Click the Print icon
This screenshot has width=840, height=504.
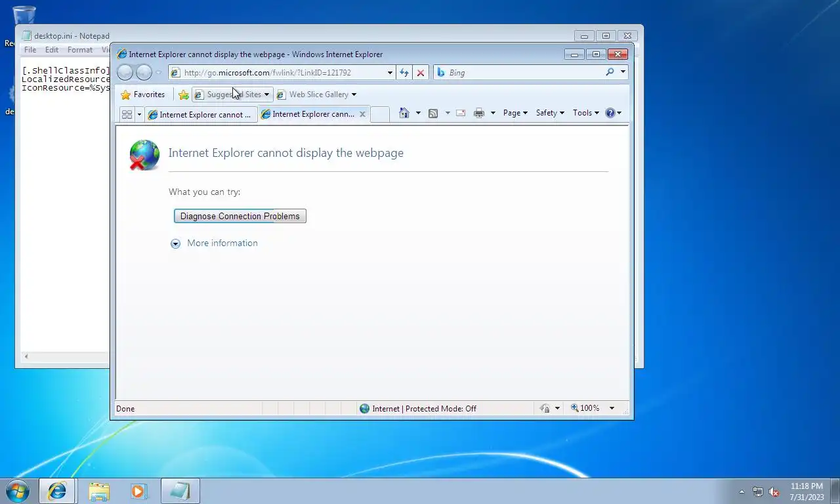tap(479, 113)
